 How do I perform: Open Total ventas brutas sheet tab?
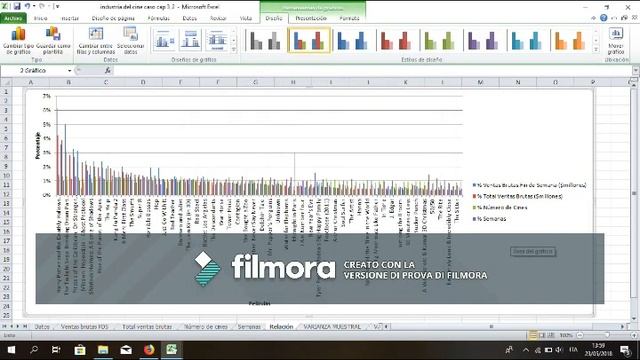pyautogui.click(x=147, y=327)
